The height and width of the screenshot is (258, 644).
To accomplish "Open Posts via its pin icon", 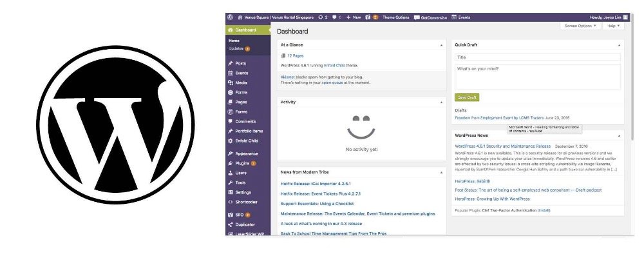I will pos(231,63).
